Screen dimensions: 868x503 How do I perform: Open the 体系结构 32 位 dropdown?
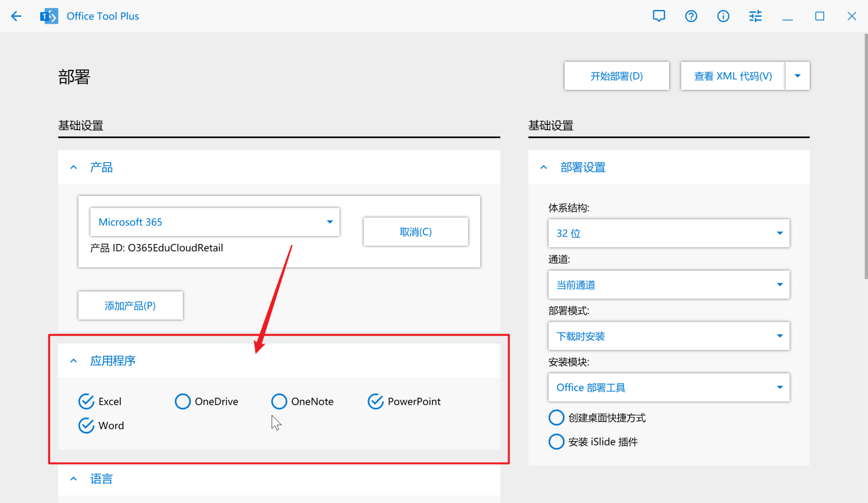coord(669,233)
